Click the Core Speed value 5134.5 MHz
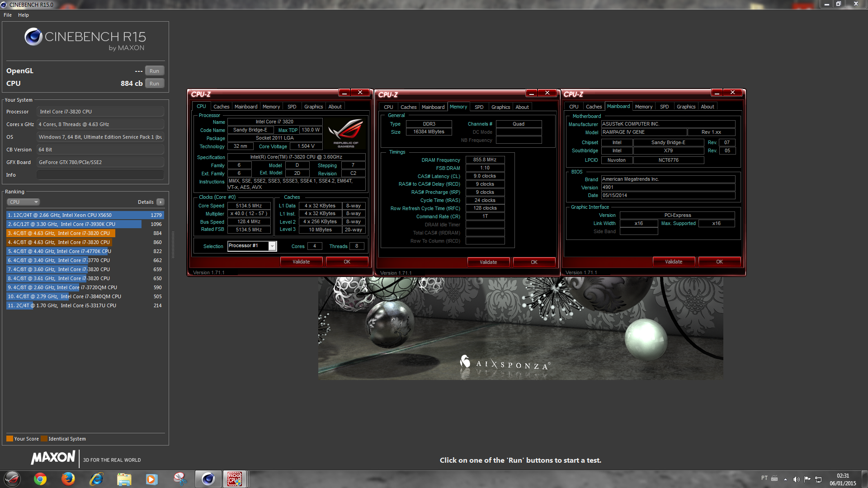Screen dimensions: 868x488 249,206
